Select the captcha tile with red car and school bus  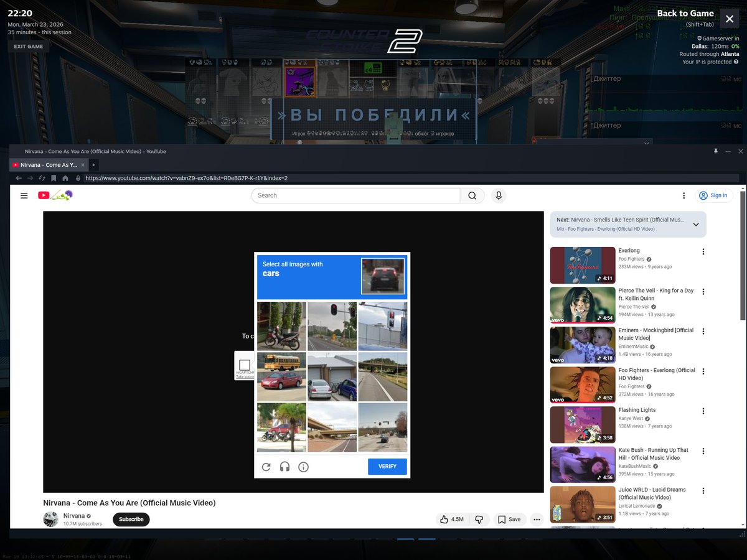pos(281,376)
